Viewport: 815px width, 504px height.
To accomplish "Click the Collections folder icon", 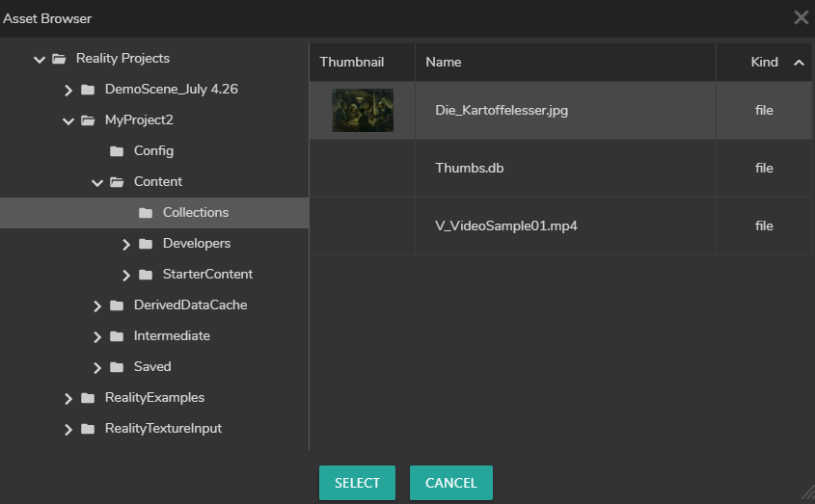I will pos(146,213).
